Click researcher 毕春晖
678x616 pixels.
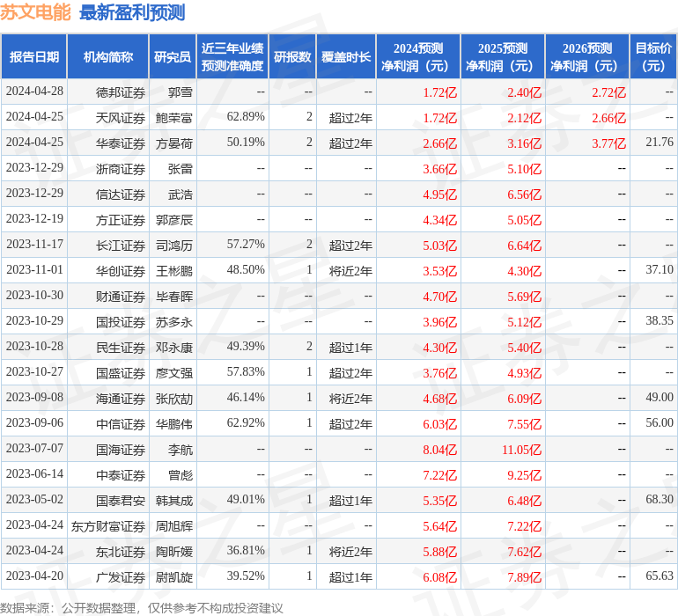click(173, 296)
